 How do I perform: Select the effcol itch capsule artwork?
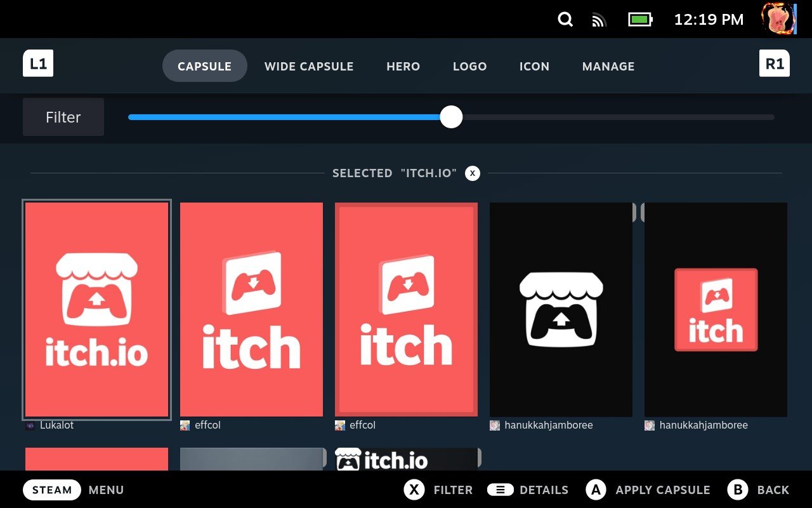click(251, 310)
